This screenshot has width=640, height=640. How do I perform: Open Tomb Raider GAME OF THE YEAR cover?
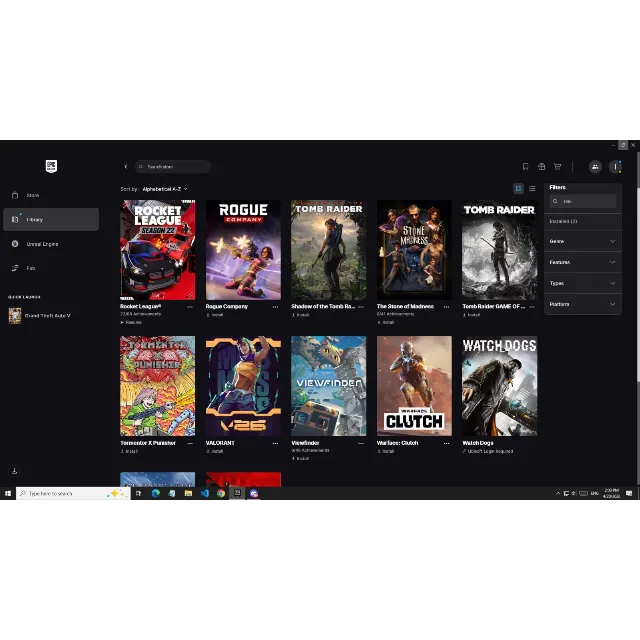[500, 250]
